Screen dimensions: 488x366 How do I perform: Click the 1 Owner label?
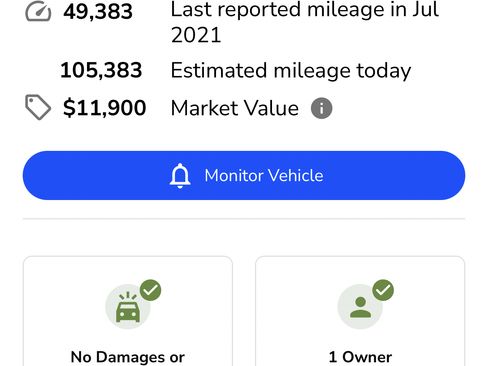pos(360,357)
